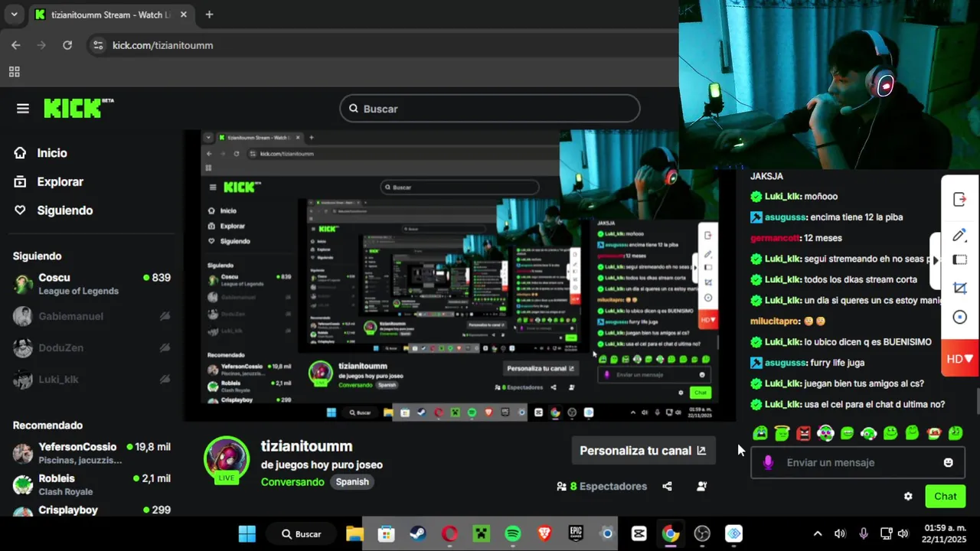
Task: Open Gabiemanuel channel in sidebar
Action: (x=92, y=316)
